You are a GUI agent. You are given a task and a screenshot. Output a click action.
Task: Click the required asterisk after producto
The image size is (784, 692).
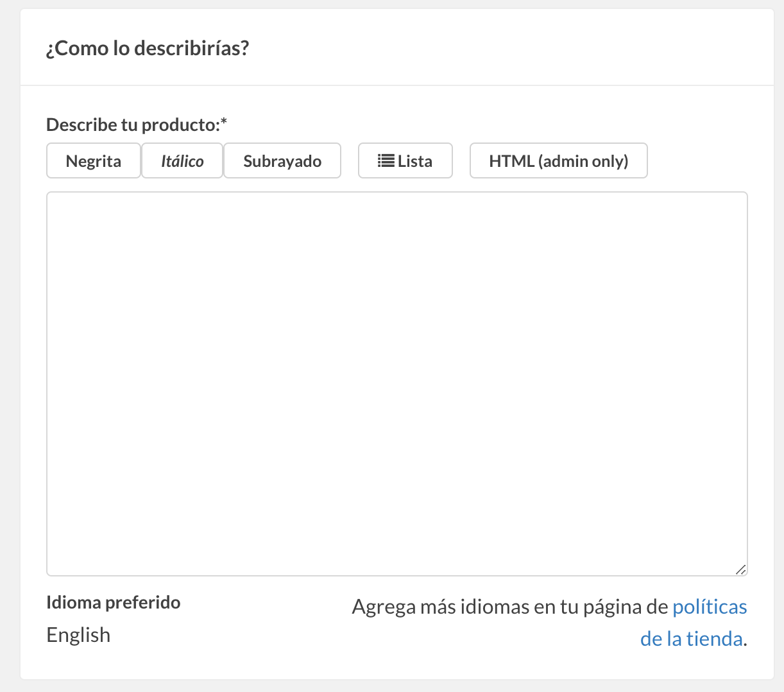(224, 122)
